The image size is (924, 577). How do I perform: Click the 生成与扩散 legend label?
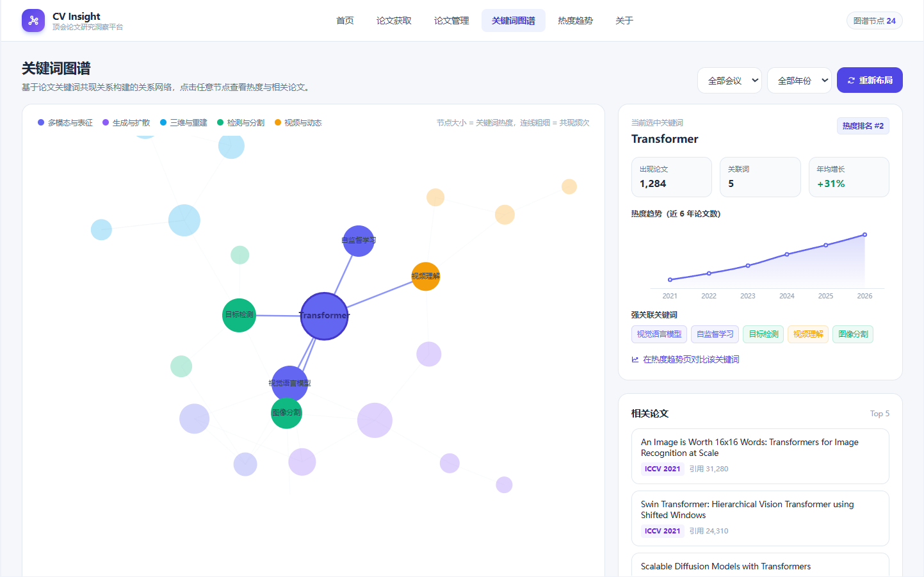point(131,123)
